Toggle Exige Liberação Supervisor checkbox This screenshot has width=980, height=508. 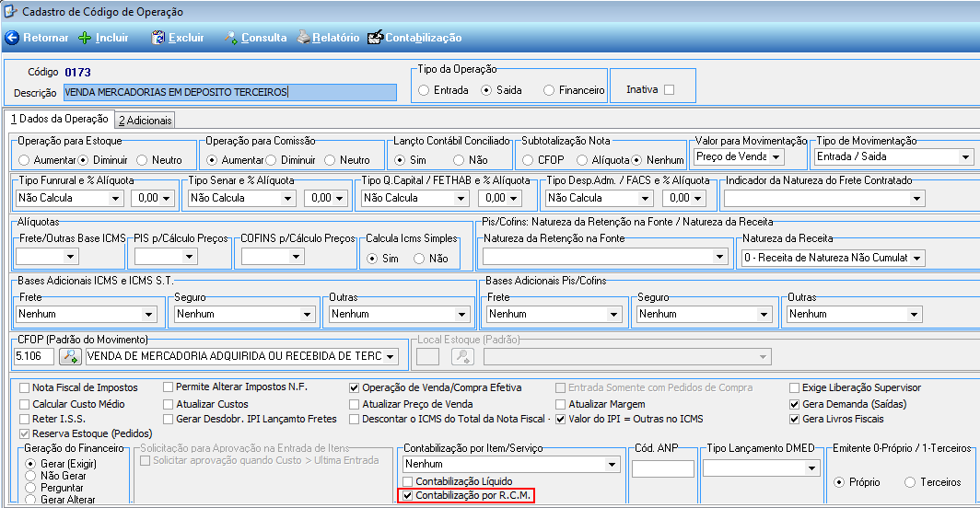(x=794, y=387)
